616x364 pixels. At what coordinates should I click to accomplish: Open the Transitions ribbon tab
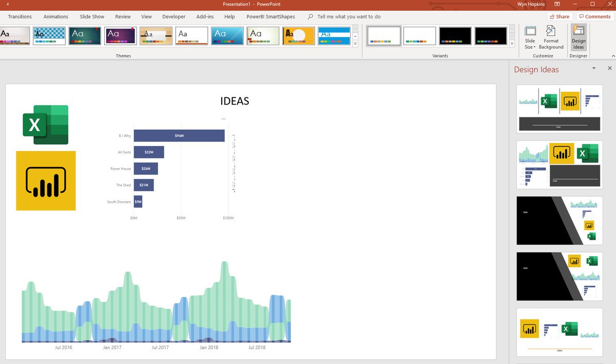(20, 16)
